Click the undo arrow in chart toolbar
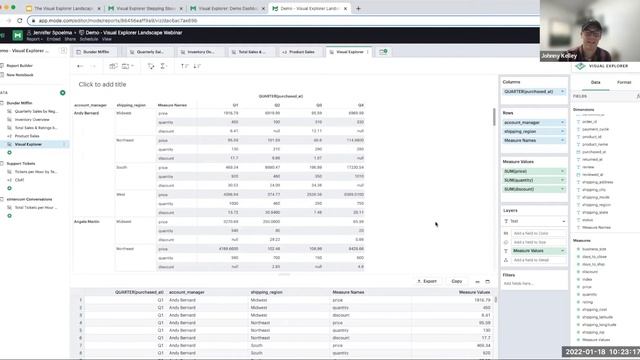Image resolution: width=640 pixels, height=360 pixels. point(80,66)
